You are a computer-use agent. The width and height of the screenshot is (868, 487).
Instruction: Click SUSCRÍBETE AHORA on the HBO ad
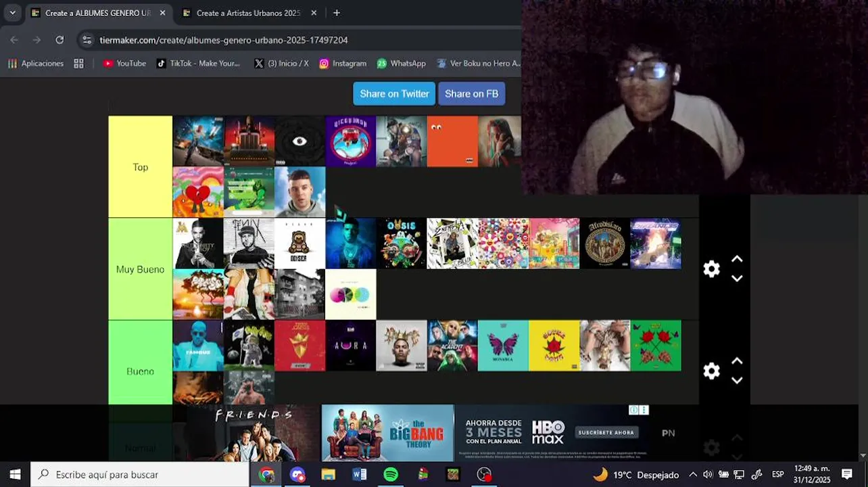pos(606,432)
